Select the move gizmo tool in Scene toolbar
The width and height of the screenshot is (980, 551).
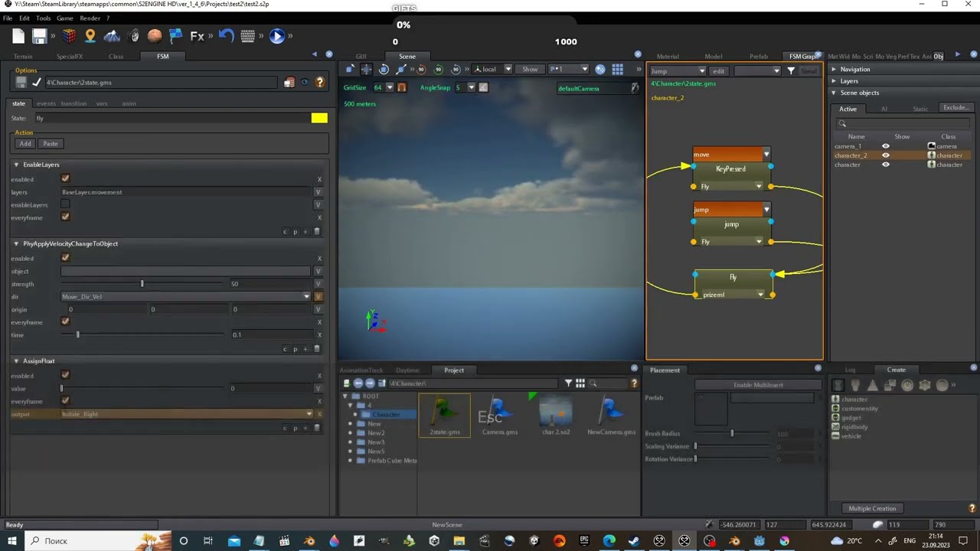pyautogui.click(x=366, y=69)
